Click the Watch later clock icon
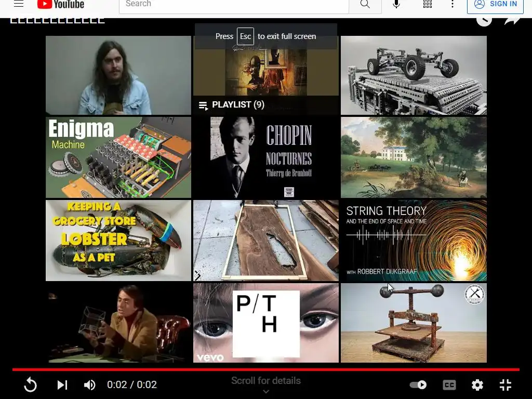 coord(484,21)
